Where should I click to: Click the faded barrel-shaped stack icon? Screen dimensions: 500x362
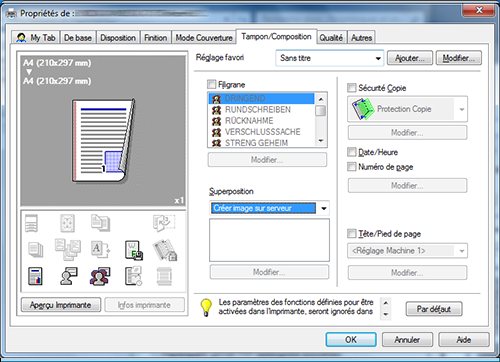pyautogui.click(x=164, y=276)
